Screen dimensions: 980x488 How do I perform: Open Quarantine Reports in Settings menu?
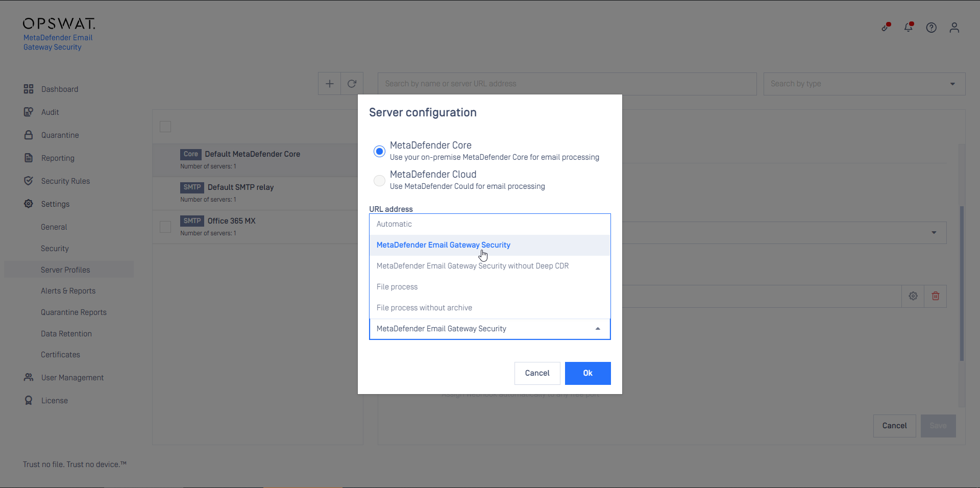point(73,312)
